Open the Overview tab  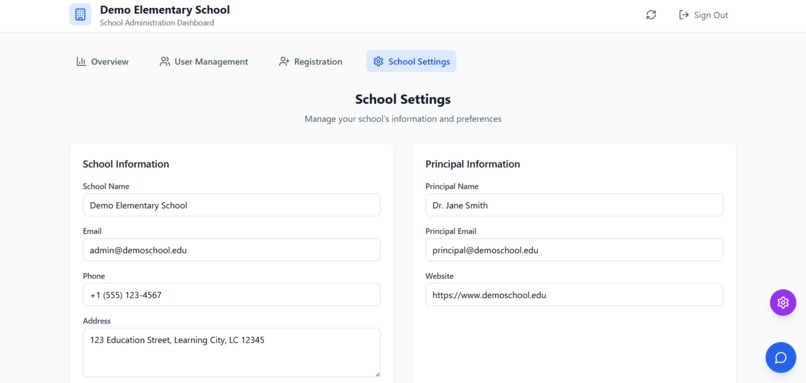coord(102,62)
